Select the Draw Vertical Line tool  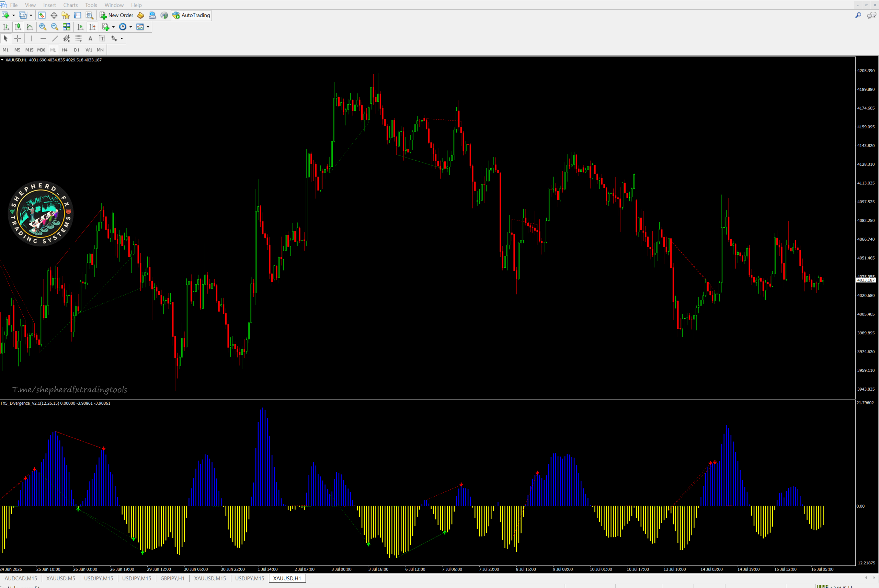pos(31,38)
